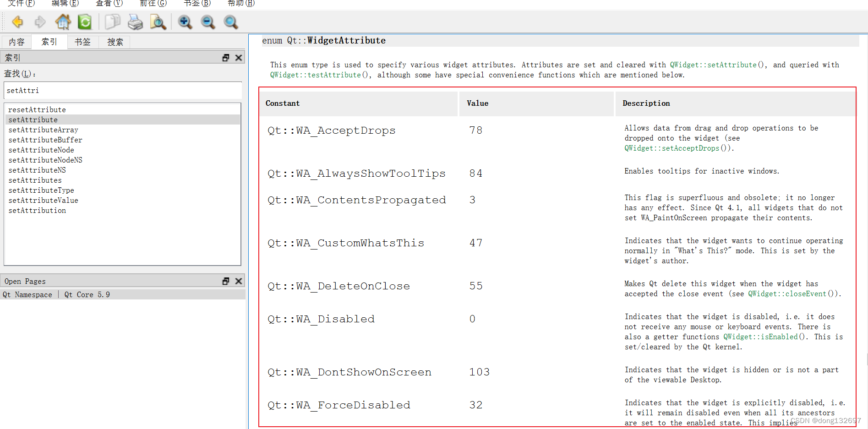This screenshot has width=868, height=429.
Task: Click the Qt::WA_DontShowOnScreen constant
Action: click(349, 372)
